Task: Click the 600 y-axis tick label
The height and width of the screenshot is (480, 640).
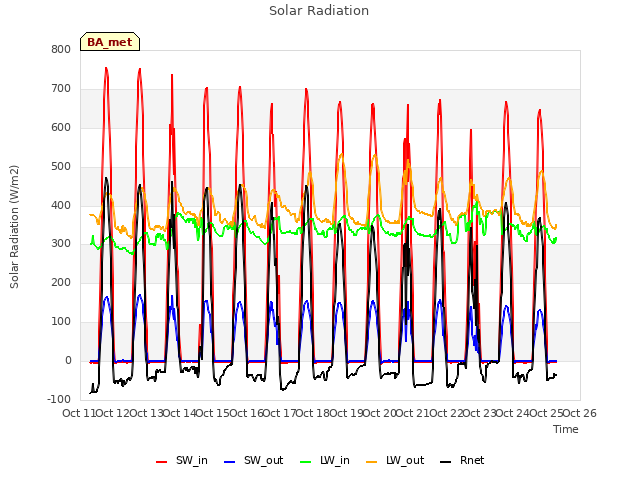Action: (x=61, y=127)
